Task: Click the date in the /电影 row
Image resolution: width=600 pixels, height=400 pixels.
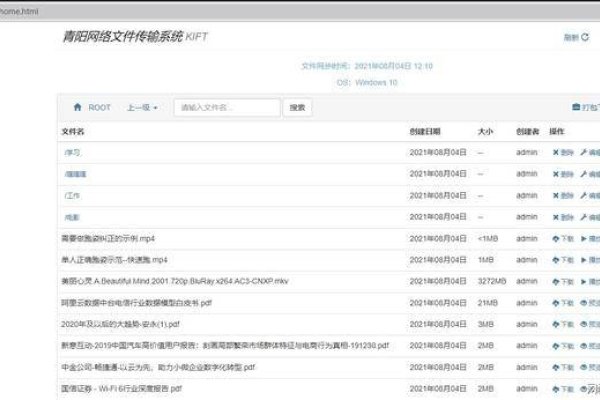Action: coord(438,217)
